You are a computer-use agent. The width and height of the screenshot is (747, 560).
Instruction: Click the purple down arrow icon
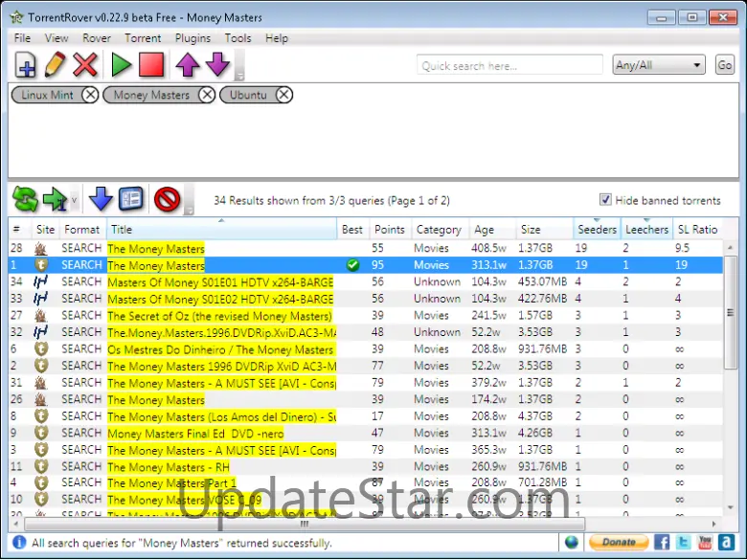[x=217, y=65]
